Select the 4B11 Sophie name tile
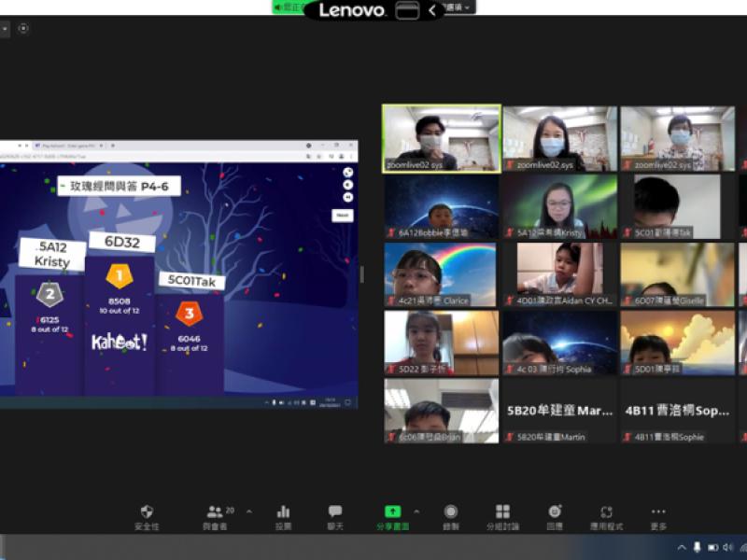747x560 pixels. pos(678,411)
